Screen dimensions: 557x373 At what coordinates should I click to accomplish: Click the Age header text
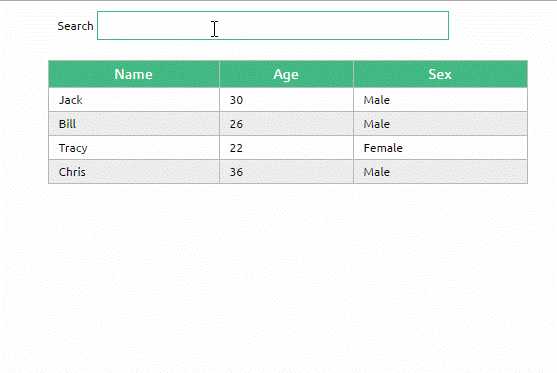286,75
